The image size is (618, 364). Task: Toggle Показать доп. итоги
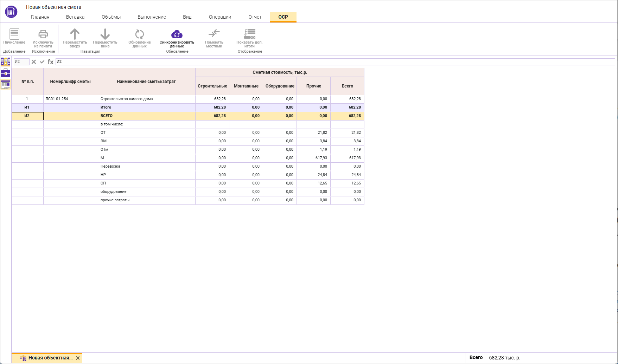pos(249,34)
